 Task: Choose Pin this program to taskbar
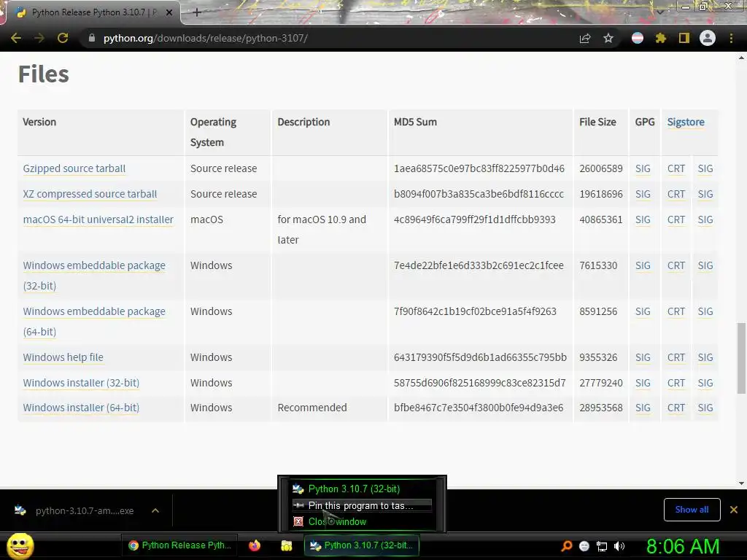point(362,505)
